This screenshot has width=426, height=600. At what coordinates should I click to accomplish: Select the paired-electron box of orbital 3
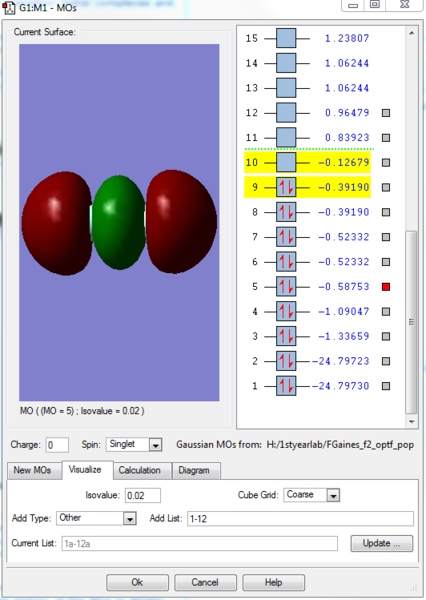click(x=286, y=337)
